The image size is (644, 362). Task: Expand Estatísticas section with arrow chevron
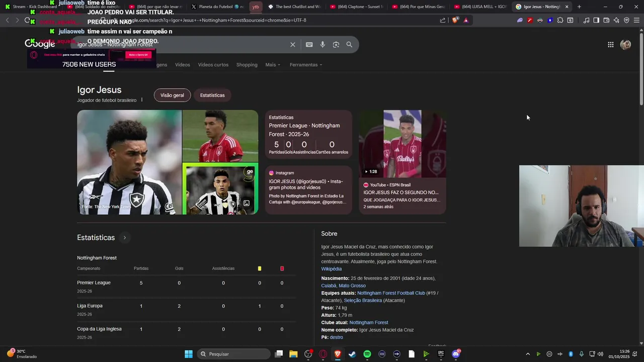(125, 238)
